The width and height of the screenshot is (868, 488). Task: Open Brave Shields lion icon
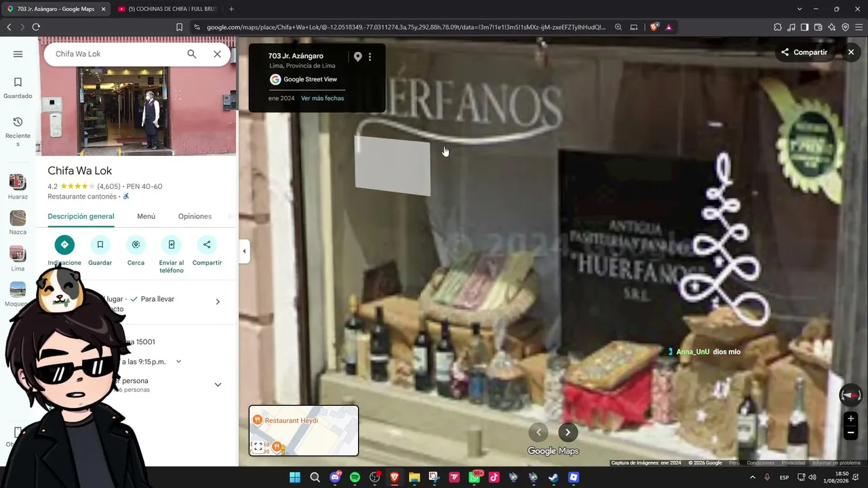tap(654, 27)
